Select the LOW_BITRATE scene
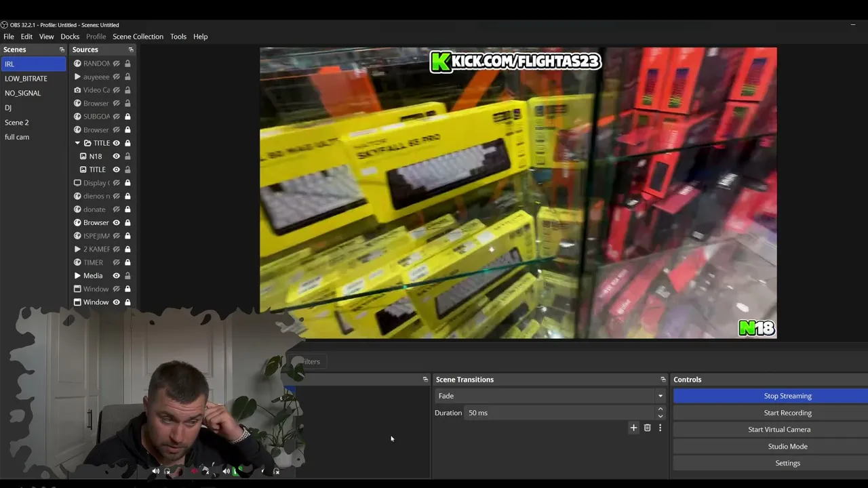Image resolution: width=868 pixels, height=488 pixels. [33, 79]
